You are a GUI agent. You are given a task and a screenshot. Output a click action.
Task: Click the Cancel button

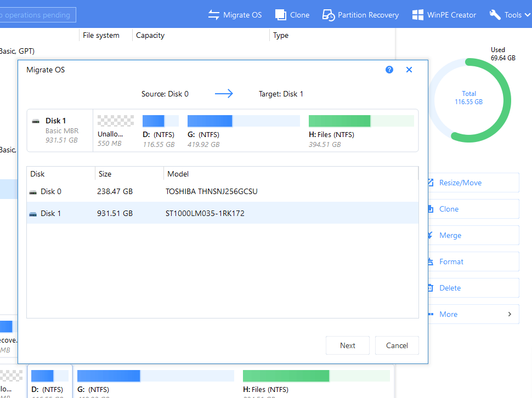(x=397, y=345)
